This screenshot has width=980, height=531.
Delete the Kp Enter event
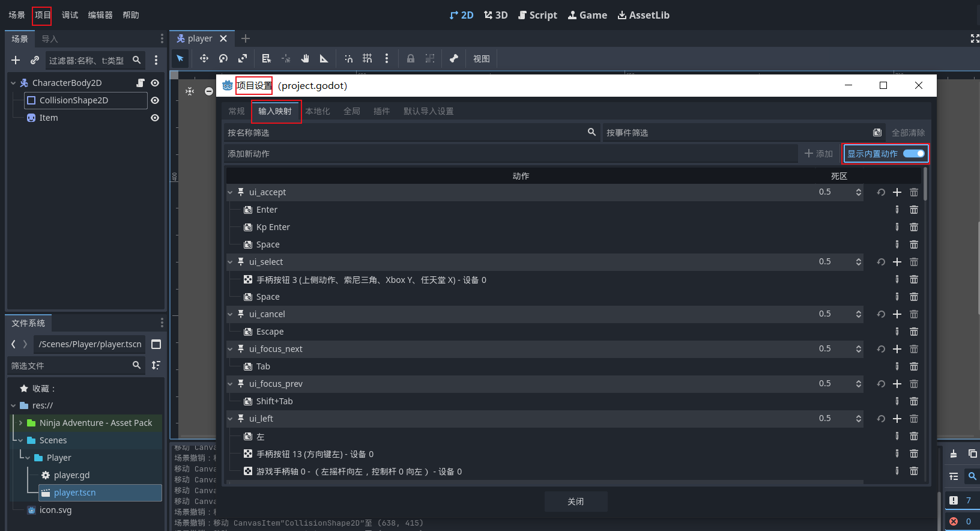(914, 227)
